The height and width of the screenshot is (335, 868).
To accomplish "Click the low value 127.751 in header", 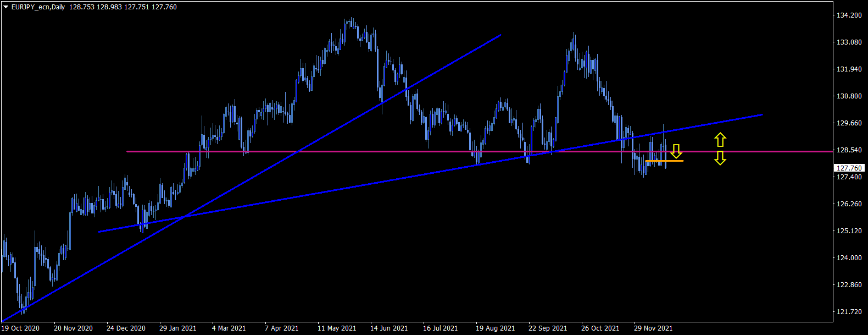I will point(137,7).
